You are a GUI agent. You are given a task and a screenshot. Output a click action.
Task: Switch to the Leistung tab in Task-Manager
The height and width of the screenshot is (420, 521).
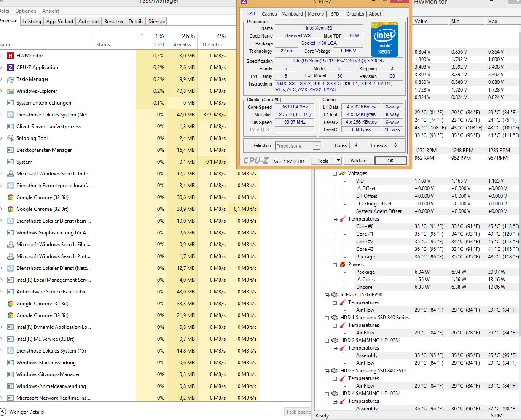pos(32,22)
